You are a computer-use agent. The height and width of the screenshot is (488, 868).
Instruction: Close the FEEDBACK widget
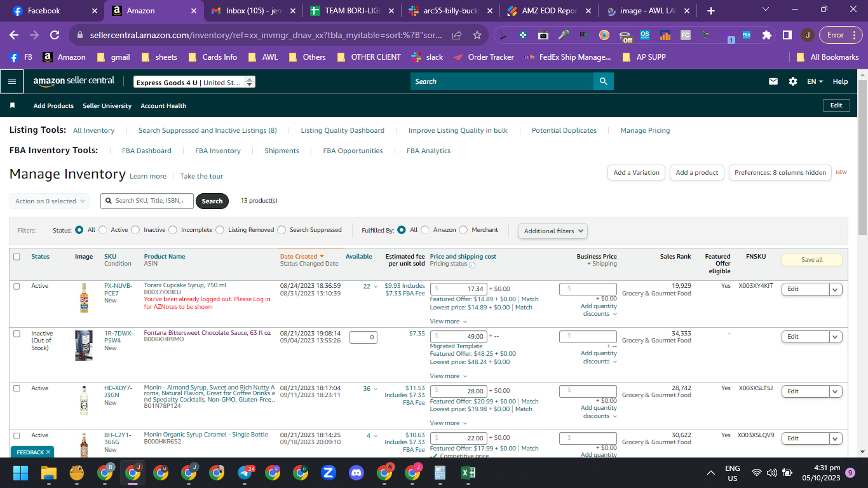click(48, 452)
